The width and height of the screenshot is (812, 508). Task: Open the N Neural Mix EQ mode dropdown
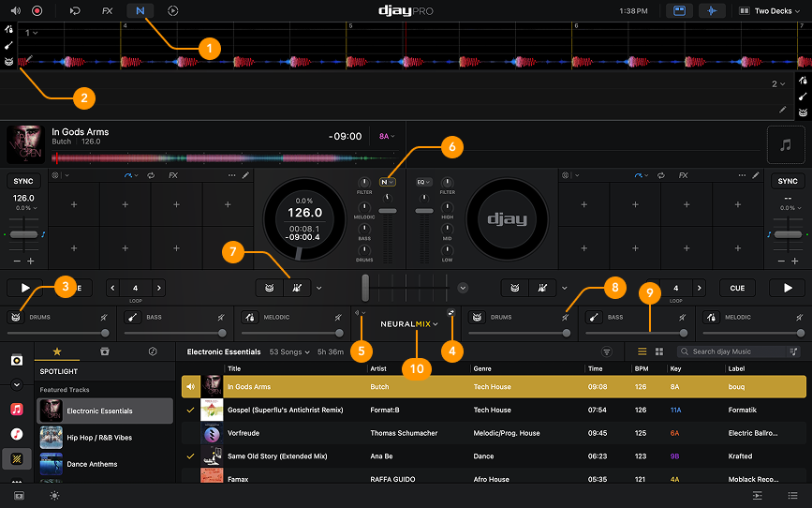388,182
